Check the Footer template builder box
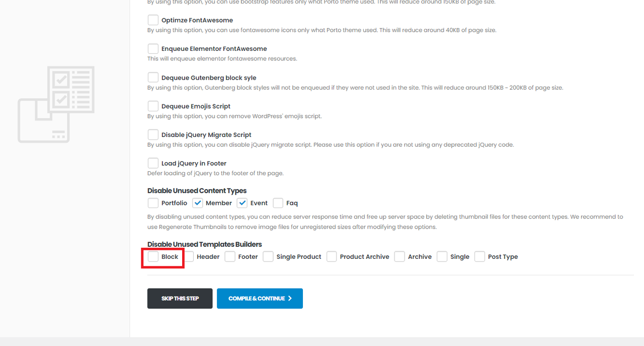 click(230, 256)
